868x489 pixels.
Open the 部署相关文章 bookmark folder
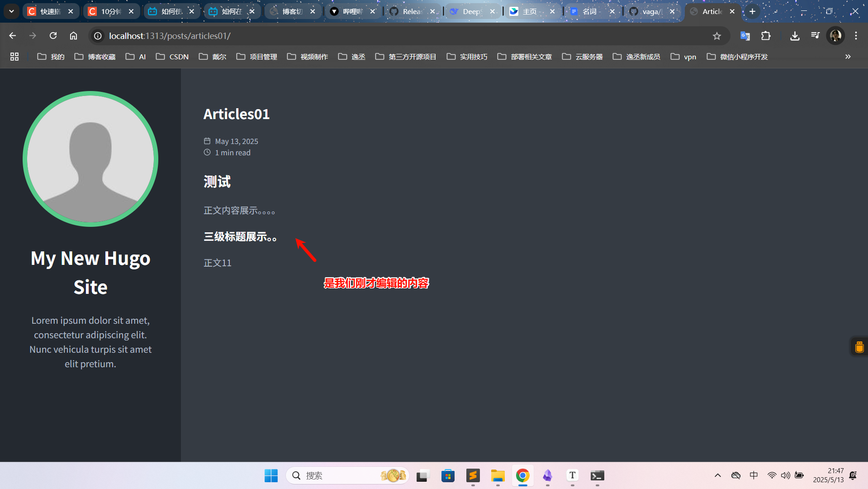click(x=525, y=57)
